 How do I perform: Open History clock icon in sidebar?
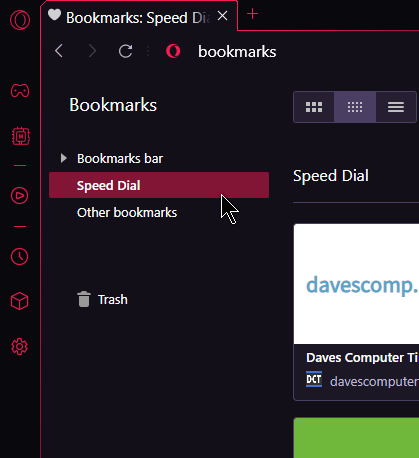click(x=20, y=257)
